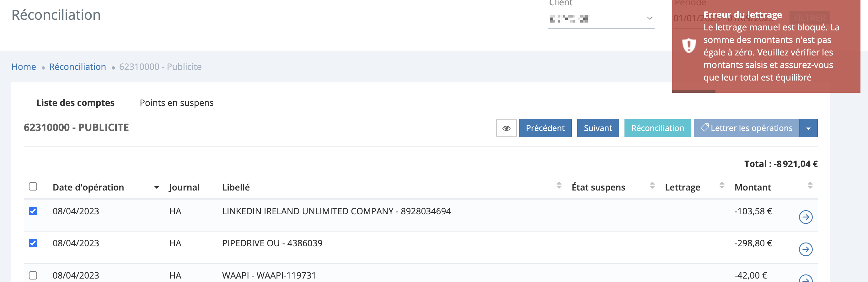
Task: Select the -103,58 € amount cell
Action: click(753, 211)
